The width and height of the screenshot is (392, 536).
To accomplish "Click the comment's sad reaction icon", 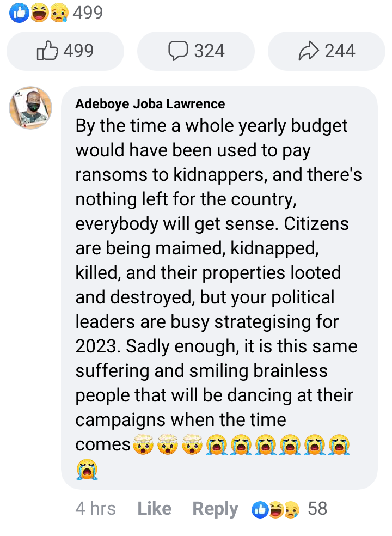I will [x=291, y=510].
